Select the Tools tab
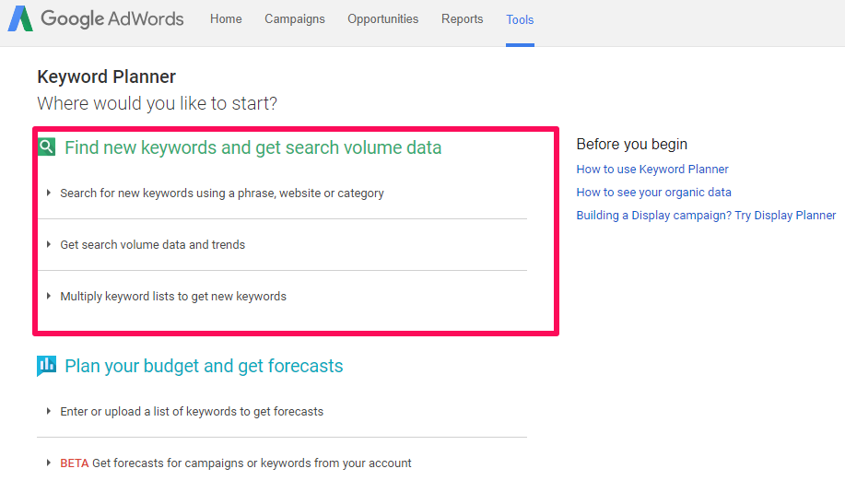 (520, 19)
